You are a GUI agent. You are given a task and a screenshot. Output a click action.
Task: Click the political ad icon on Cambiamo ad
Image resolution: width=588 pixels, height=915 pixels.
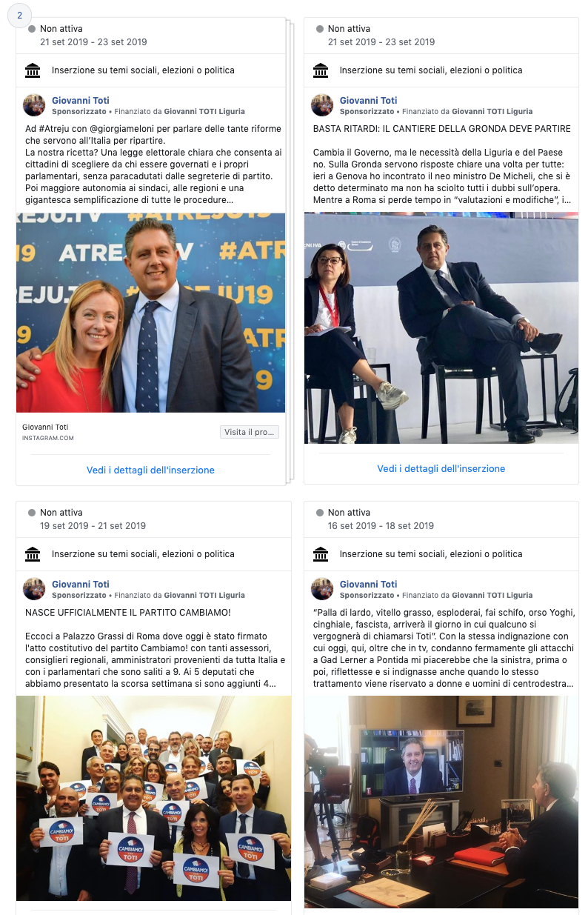tap(33, 554)
